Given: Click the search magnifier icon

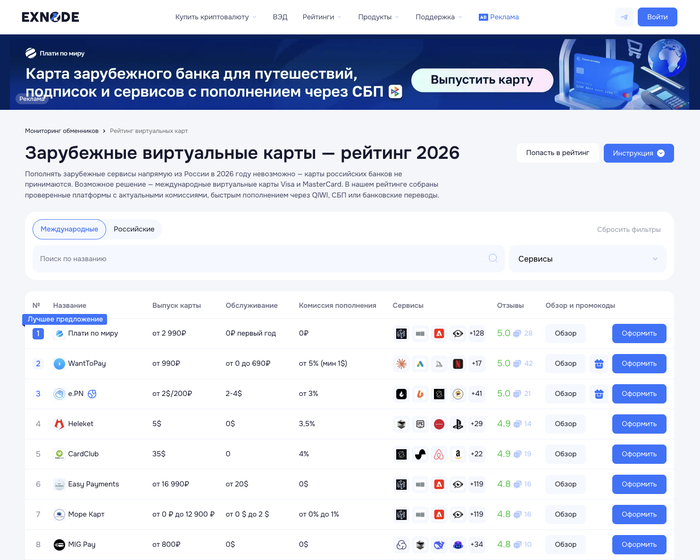Looking at the screenshot, I should point(493,258).
